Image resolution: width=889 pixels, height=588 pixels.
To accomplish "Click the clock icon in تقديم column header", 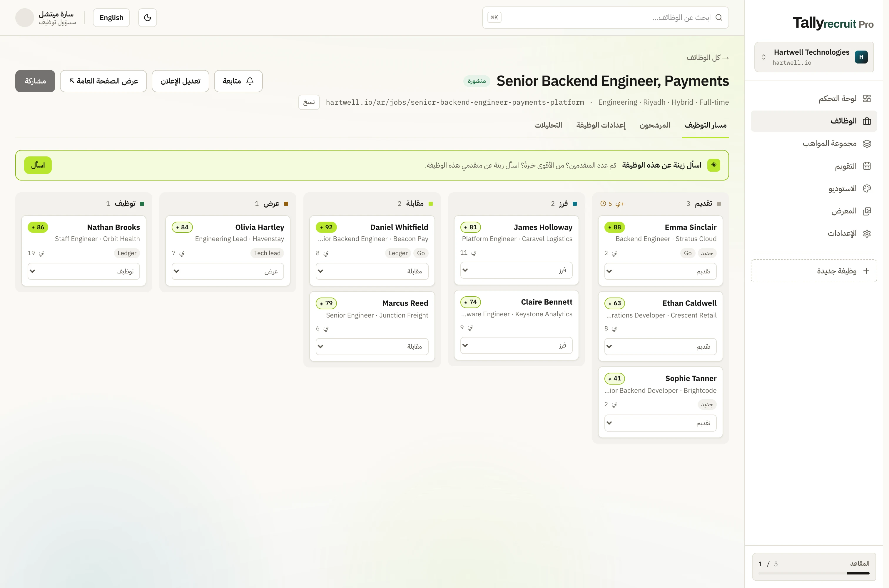I will [603, 204].
